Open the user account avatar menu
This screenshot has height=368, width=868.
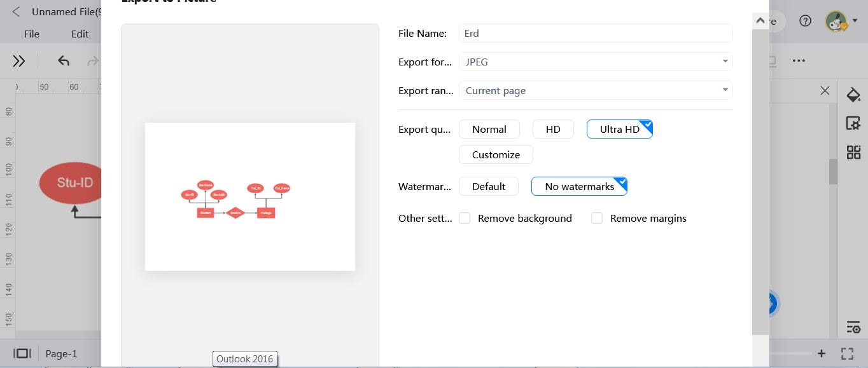[836, 21]
